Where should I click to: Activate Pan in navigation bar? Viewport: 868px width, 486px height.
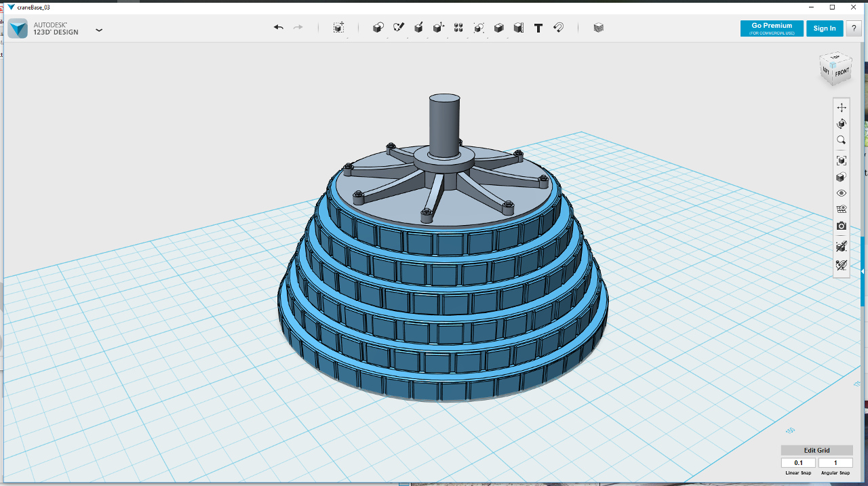click(842, 108)
